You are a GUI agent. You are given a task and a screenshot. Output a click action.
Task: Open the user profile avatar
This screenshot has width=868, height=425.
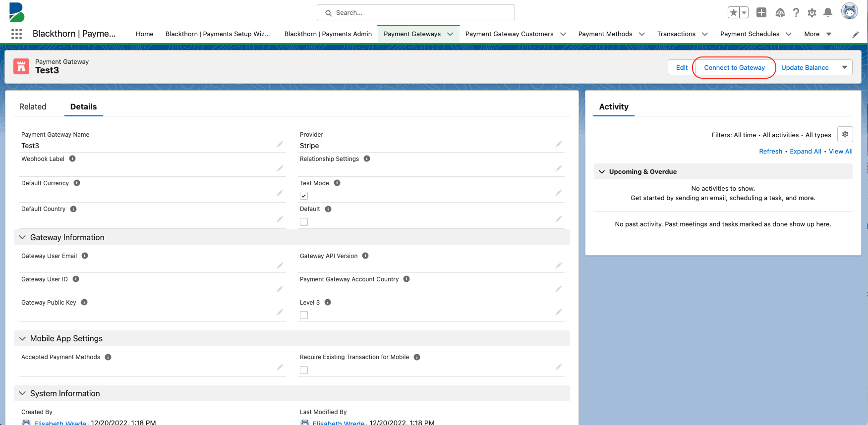[850, 11]
